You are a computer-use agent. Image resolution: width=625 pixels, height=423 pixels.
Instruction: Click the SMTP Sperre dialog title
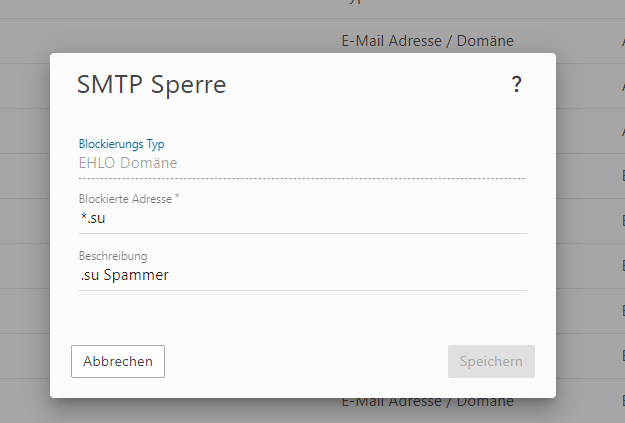[151, 85]
